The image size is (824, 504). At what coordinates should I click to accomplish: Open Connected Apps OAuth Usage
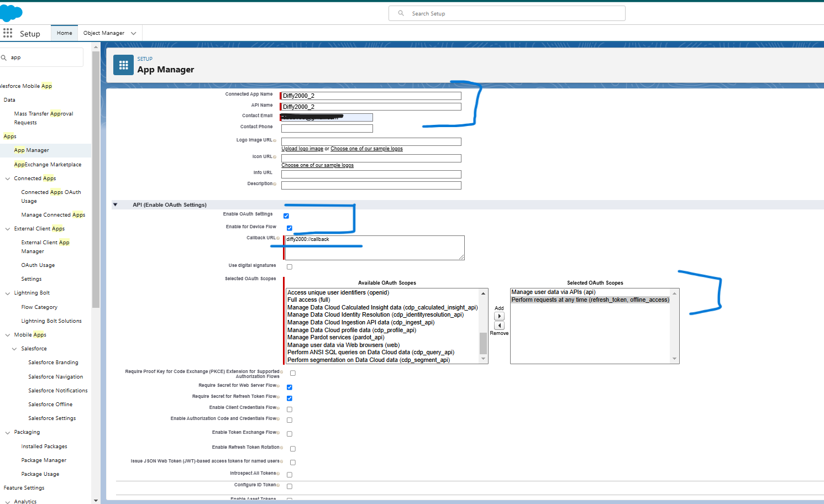point(51,197)
